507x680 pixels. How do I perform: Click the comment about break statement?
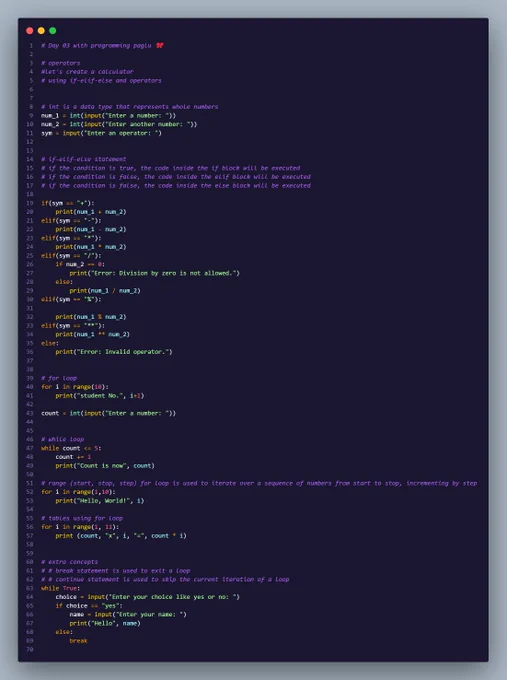tap(115, 571)
